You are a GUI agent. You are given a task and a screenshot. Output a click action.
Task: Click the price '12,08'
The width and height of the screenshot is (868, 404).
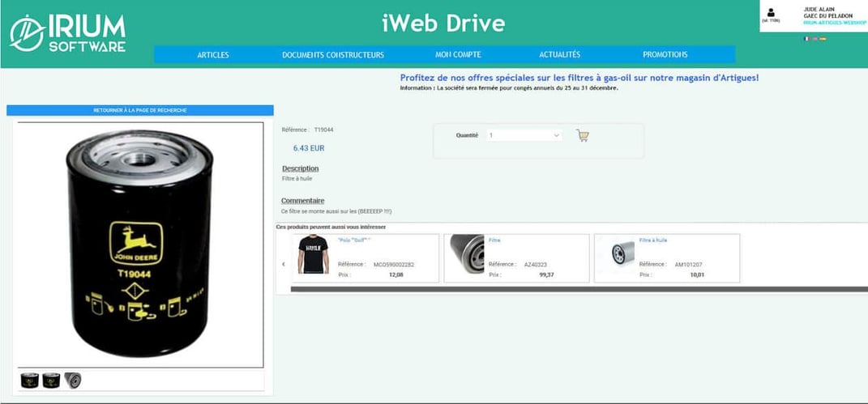click(x=396, y=274)
